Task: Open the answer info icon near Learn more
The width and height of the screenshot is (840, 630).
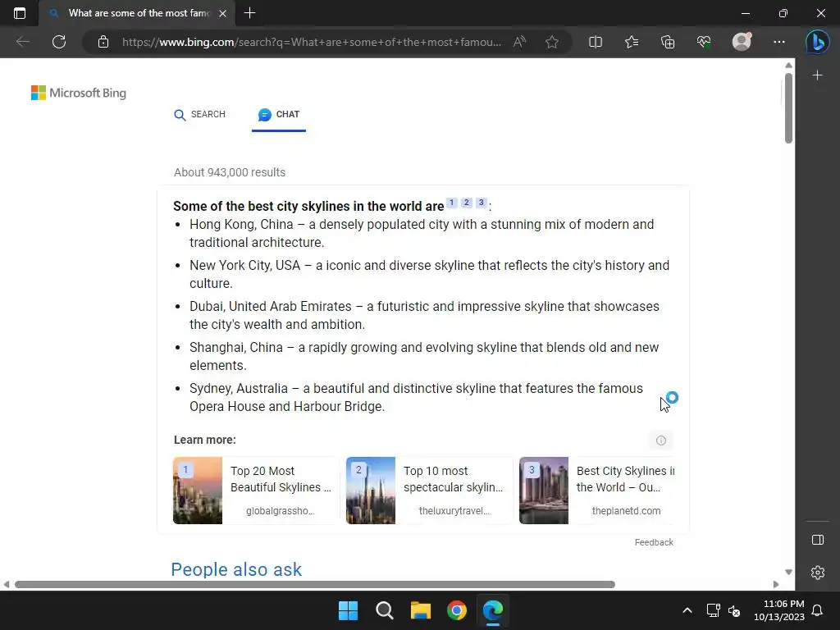Action: pyautogui.click(x=661, y=441)
